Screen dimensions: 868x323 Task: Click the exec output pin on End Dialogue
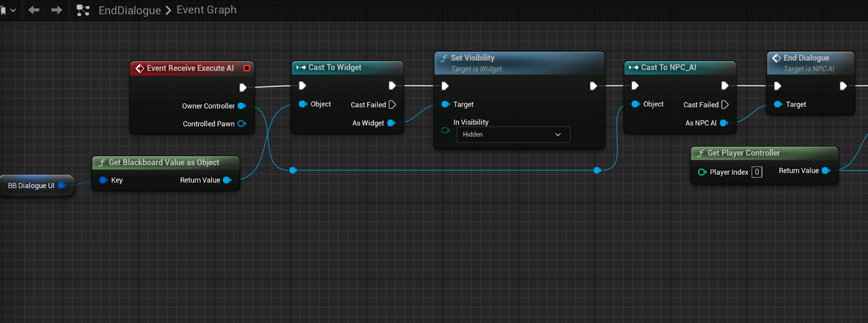843,86
